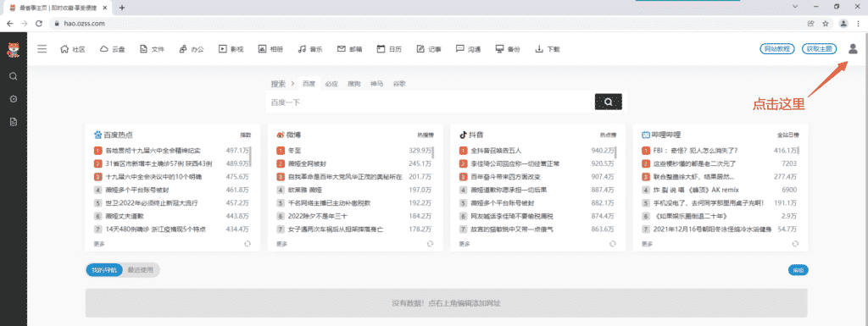Open 微博 item '冬至'
Screen dimensions: 868x326
(294, 150)
